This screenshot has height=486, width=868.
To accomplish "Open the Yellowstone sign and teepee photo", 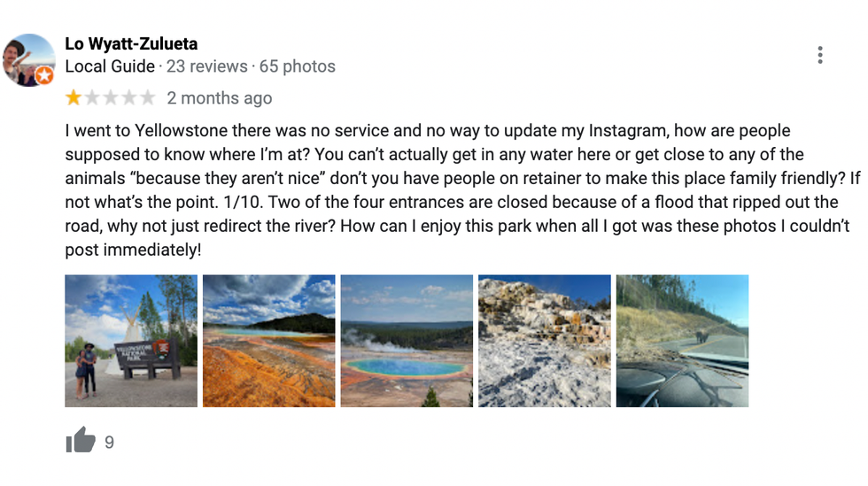I will click(131, 341).
